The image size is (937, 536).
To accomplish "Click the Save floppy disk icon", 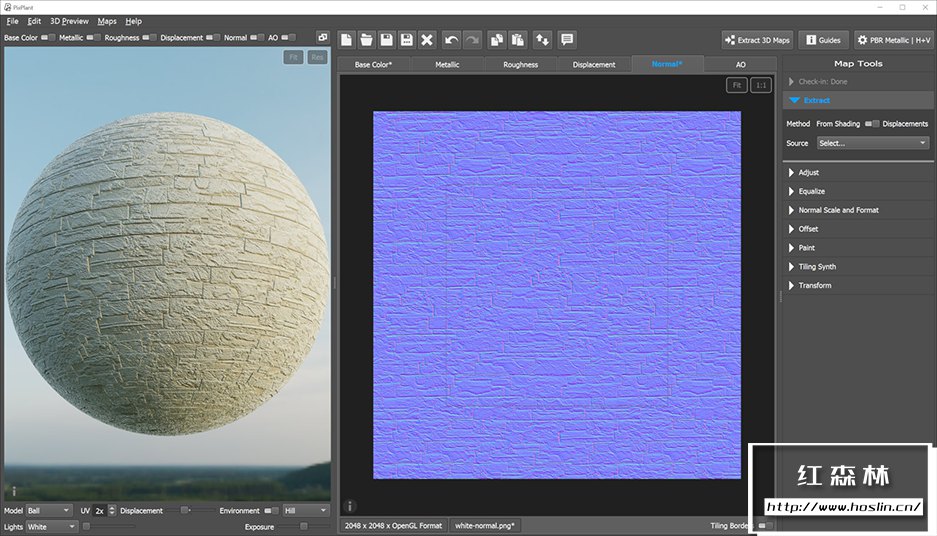I will point(387,40).
